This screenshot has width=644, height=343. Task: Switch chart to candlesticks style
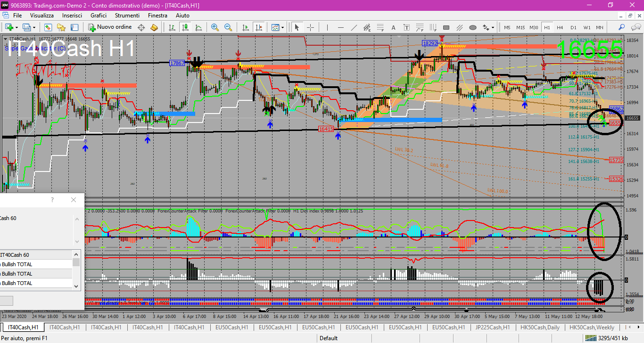pyautogui.click(x=185, y=27)
